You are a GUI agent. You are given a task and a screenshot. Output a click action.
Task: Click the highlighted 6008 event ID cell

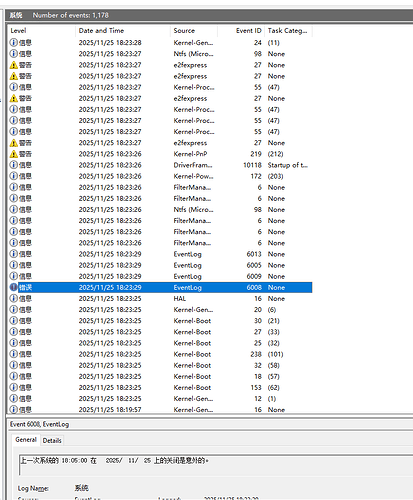point(254,287)
